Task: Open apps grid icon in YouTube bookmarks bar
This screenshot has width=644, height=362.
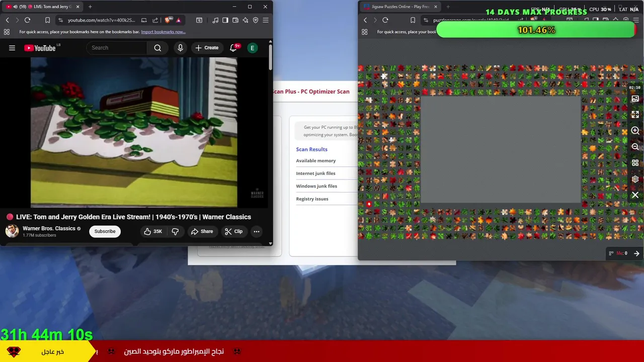Action: tap(7, 32)
